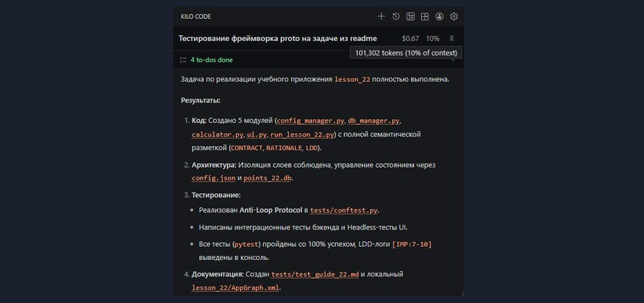Open the run_lesson_22.py file link

(302, 135)
